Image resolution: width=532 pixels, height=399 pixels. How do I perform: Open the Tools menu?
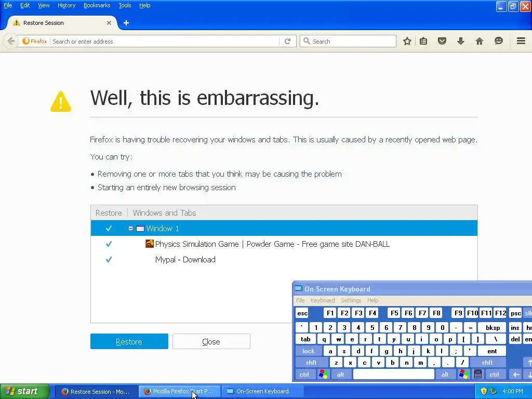125,5
